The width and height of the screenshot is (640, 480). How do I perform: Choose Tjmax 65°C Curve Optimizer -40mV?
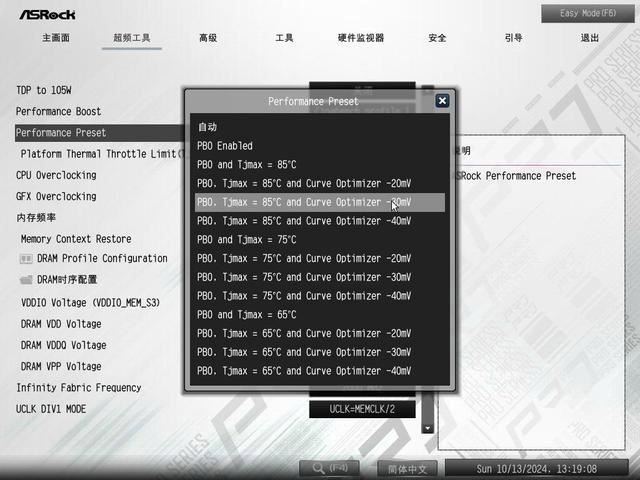pyautogui.click(x=320, y=371)
